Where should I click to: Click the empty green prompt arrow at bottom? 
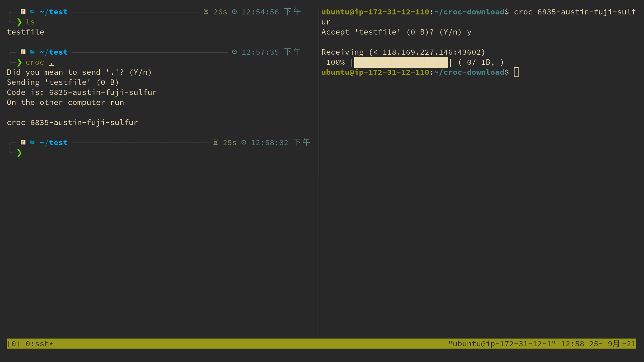tap(19, 153)
